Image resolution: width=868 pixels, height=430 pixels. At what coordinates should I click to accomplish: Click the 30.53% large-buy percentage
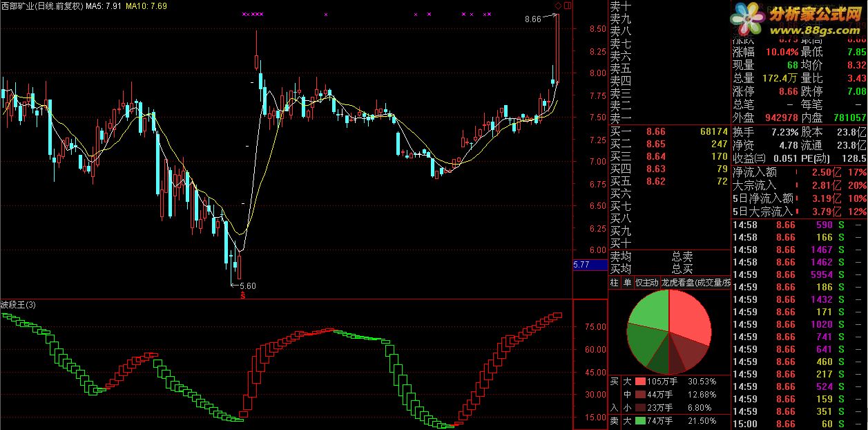click(x=702, y=381)
